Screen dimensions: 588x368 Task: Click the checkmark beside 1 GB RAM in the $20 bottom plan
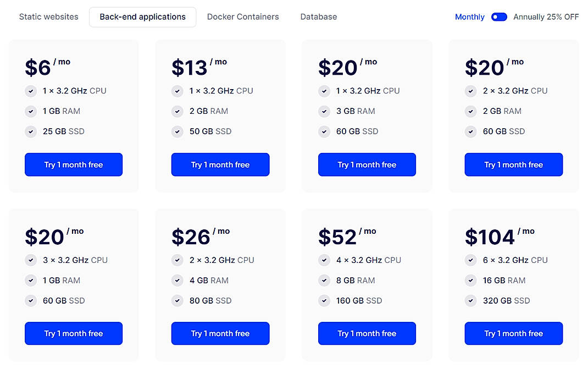click(31, 281)
